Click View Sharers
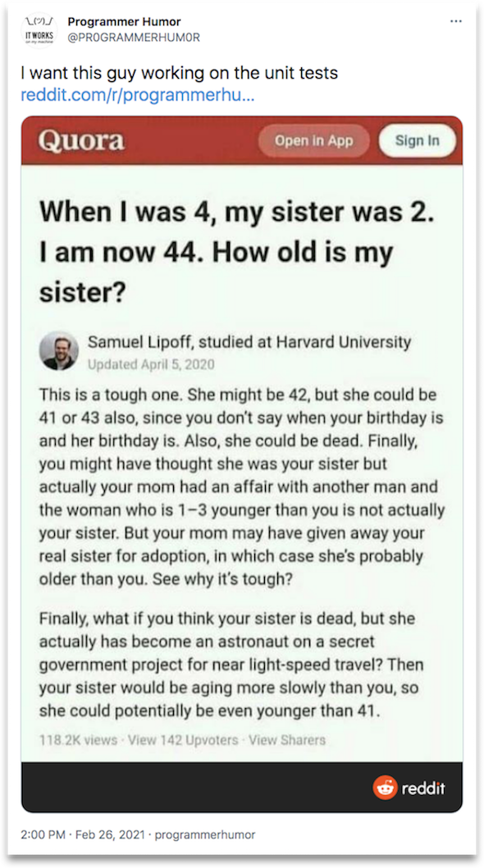The width and height of the screenshot is (484, 868). click(x=287, y=740)
